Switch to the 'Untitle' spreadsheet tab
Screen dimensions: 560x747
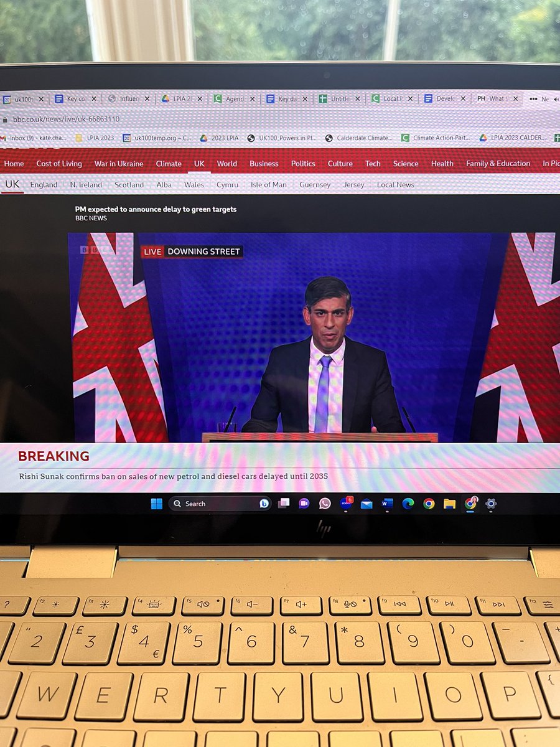(x=338, y=98)
